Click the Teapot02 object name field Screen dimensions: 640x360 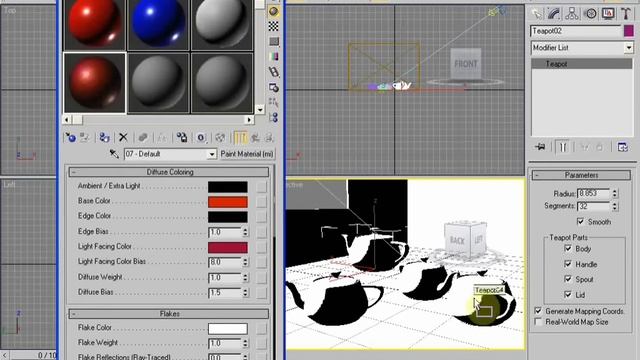576,31
